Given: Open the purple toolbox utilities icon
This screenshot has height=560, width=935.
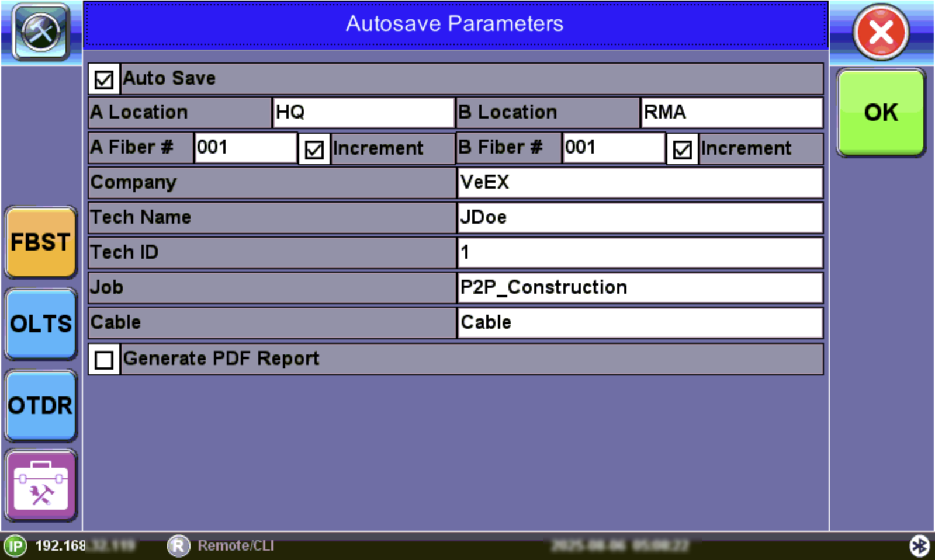Looking at the screenshot, I should (x=41, y=486).
